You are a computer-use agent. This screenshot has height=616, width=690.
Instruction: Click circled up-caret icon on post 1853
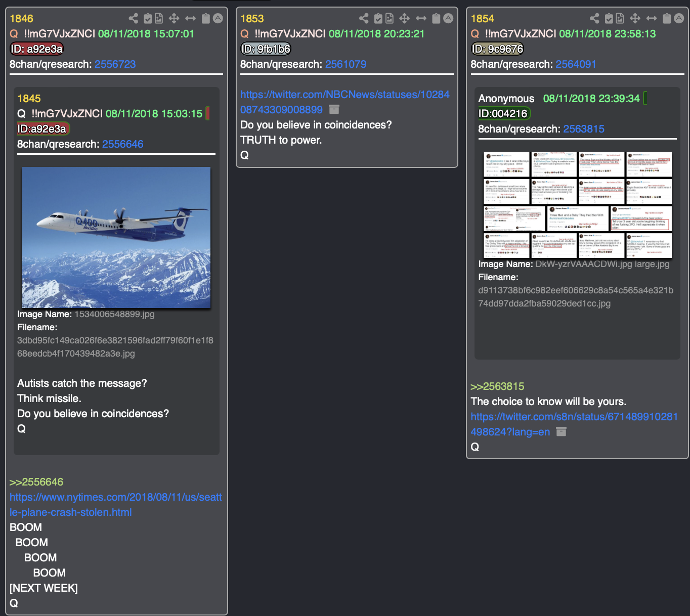click(449, 19)
